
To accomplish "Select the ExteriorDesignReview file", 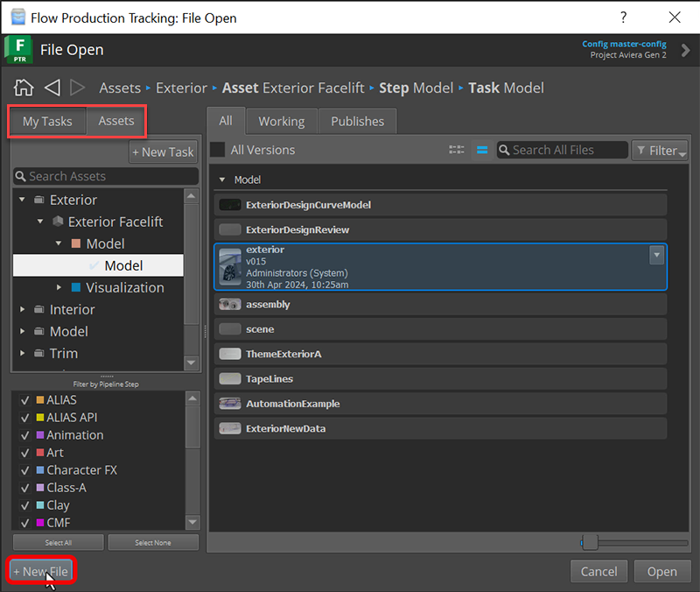I will coord(440,229).
